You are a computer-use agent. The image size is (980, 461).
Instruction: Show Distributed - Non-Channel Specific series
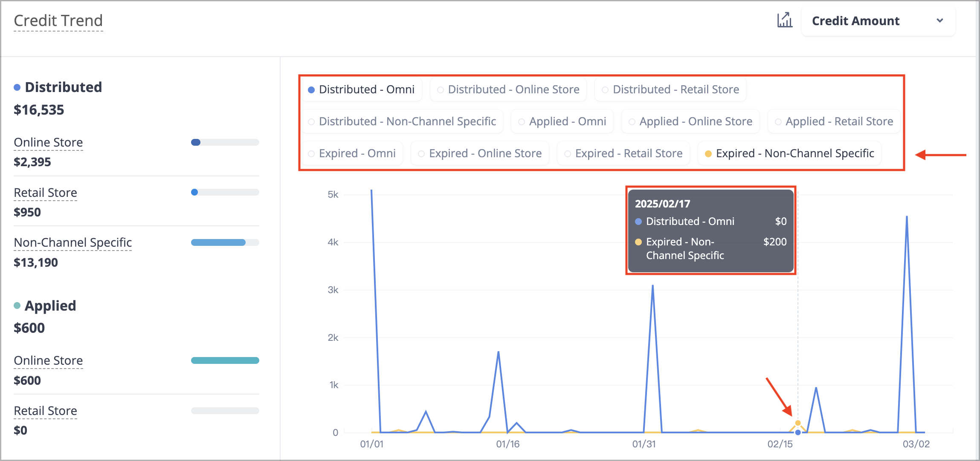tap(402, 121)
